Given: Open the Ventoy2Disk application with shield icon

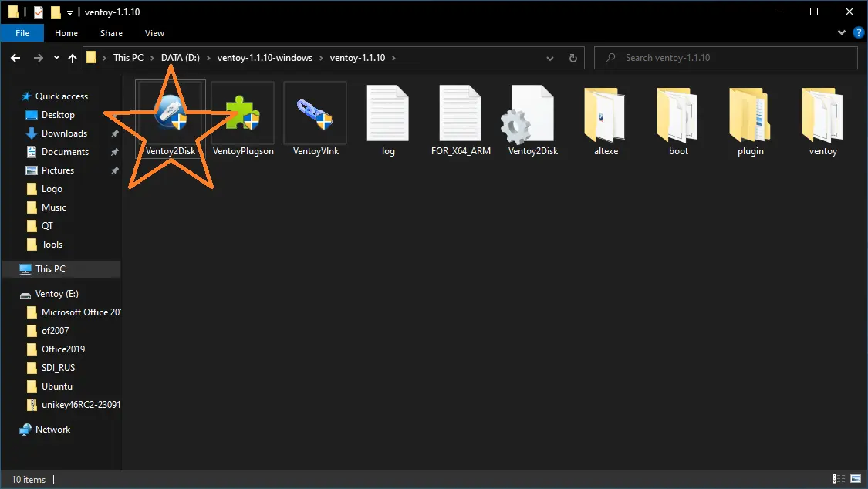Looking at the screenshot, I should [171, 116].
